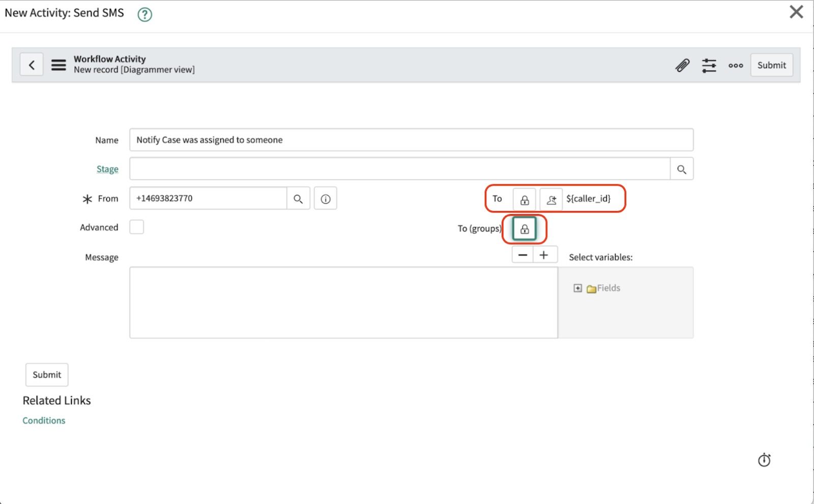The width and height of the screenshot is (814, 504).
Task: Click the response time stopwatch icon
Action: [764, 460]
